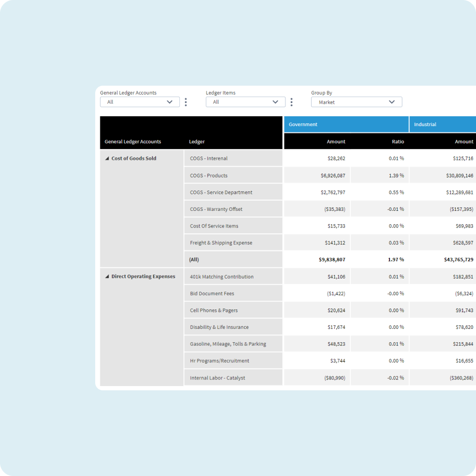Viewport: 476px width, 476px height.
Task: Select the Government column group header
Action: tap(347, 124)
